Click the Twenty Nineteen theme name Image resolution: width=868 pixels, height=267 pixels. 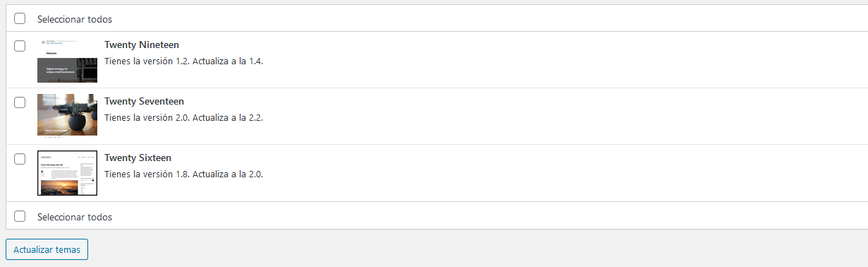tap(142, 45)
